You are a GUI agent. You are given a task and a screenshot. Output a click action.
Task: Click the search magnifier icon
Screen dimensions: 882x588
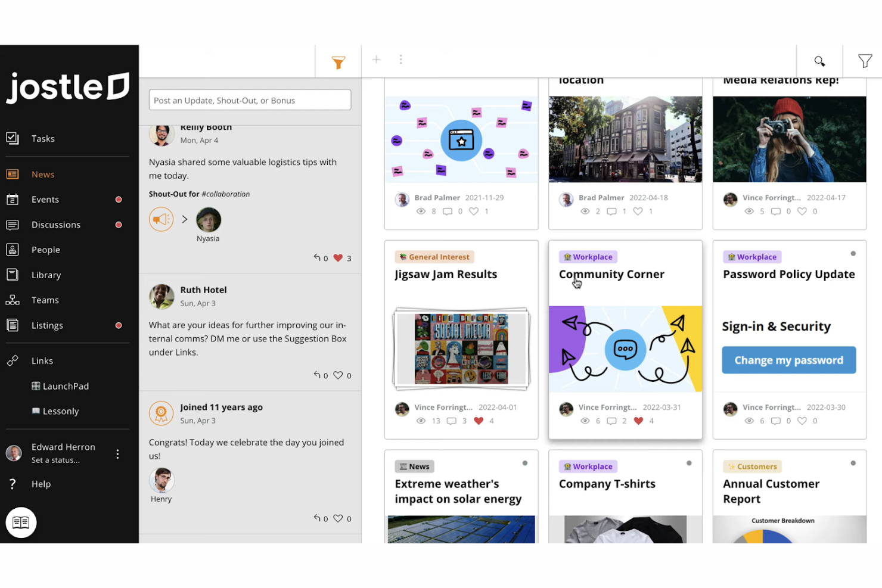[819, 61]
